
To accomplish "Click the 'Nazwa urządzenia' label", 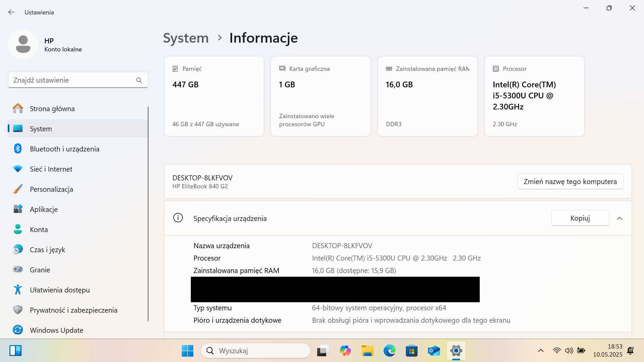I will (221, 246).
